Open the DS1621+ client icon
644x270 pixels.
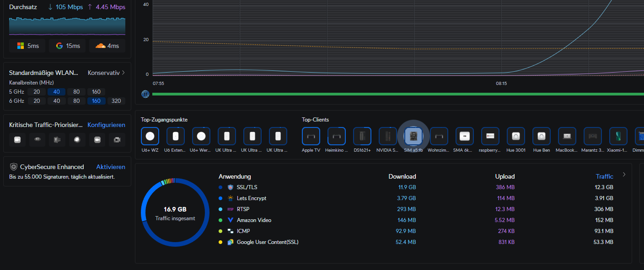[x=362, y=136]
